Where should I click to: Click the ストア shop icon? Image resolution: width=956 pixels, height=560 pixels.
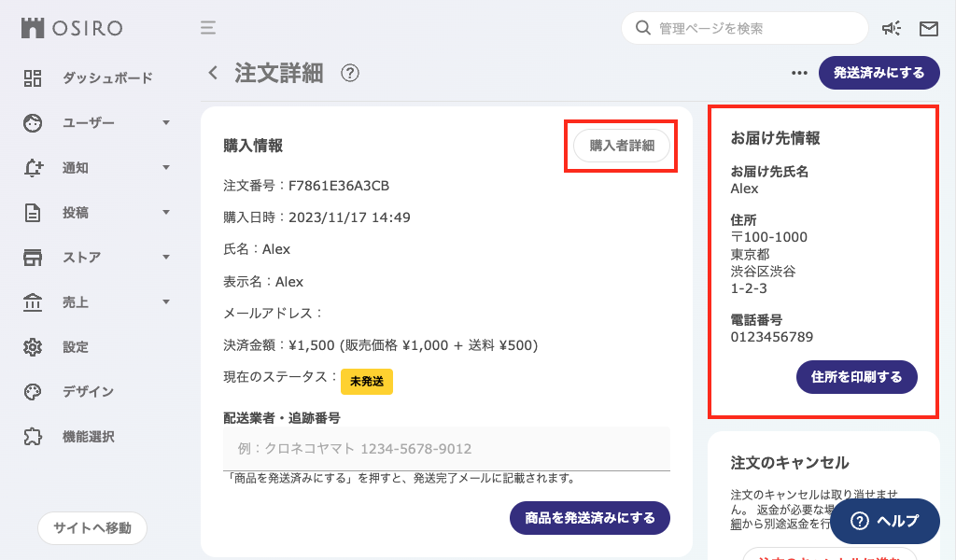tap(33, 258)
